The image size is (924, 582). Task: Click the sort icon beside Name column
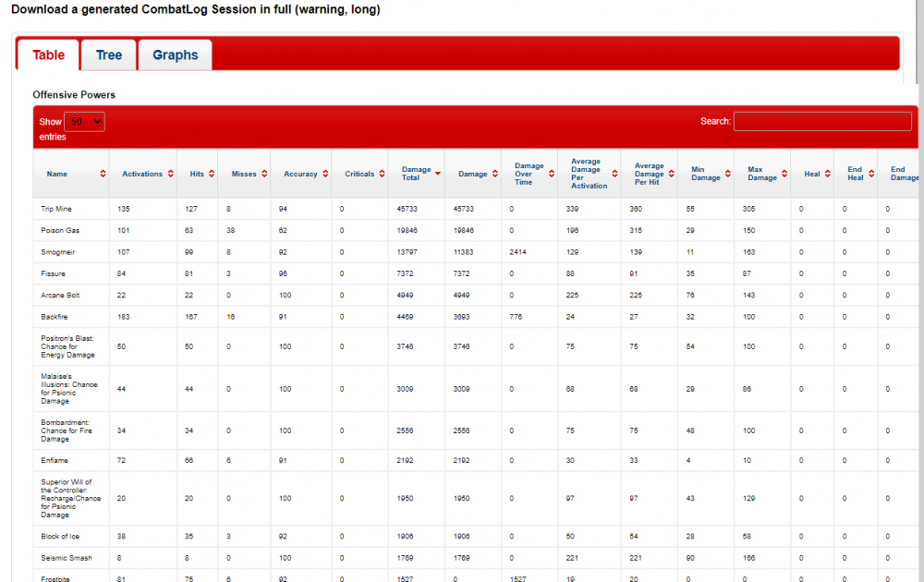pyautogui.click(x=102, y=174)
